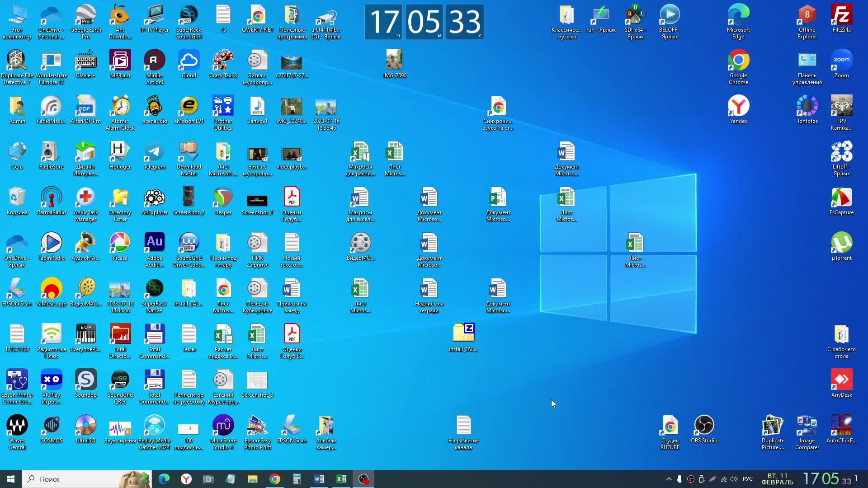Open ocenaudio desktop shortcut

coord(154,110)
